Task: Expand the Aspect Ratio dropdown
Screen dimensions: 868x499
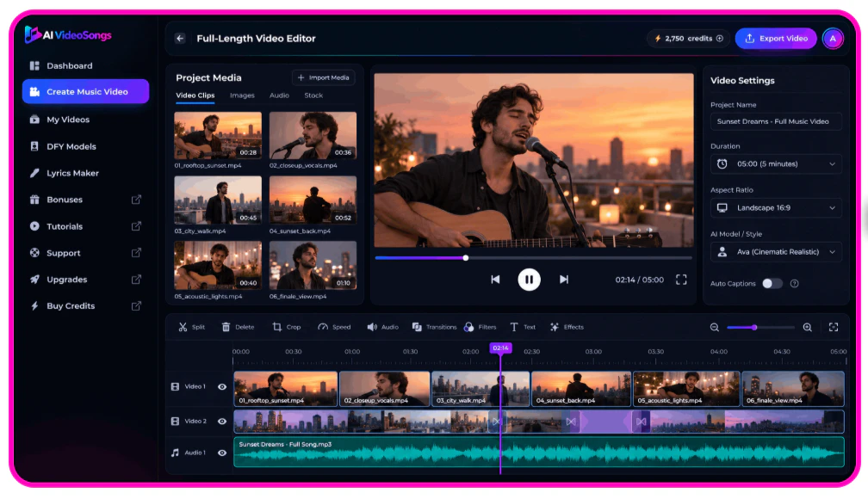Action: (x=776, y=208)
